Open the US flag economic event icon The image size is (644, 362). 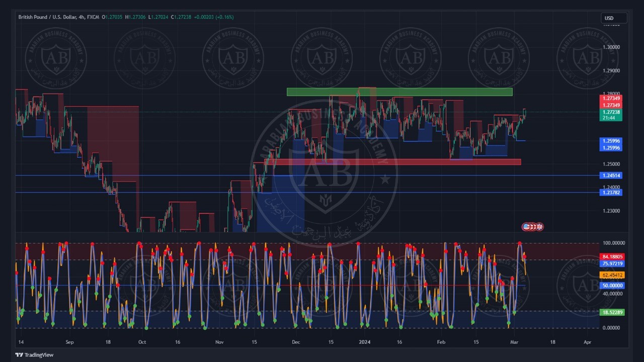coord(526,227)
